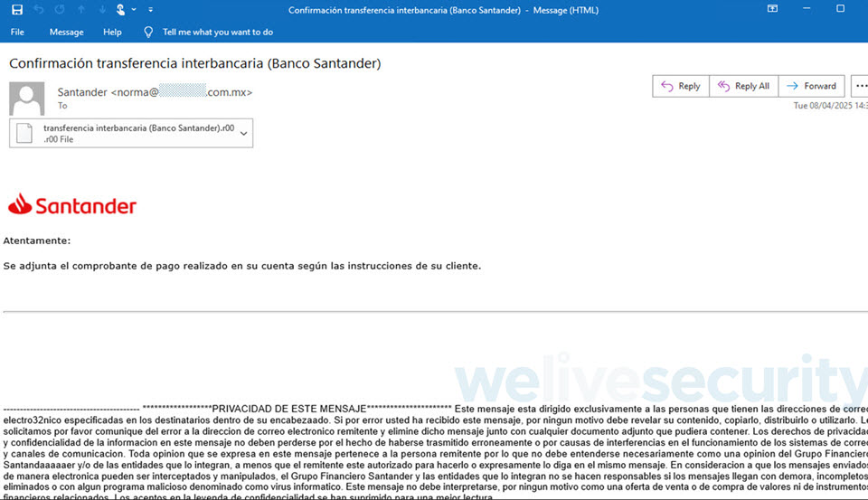868x500 pixels.
Task: Click the sender avatar picture
Action: [26, 98]
